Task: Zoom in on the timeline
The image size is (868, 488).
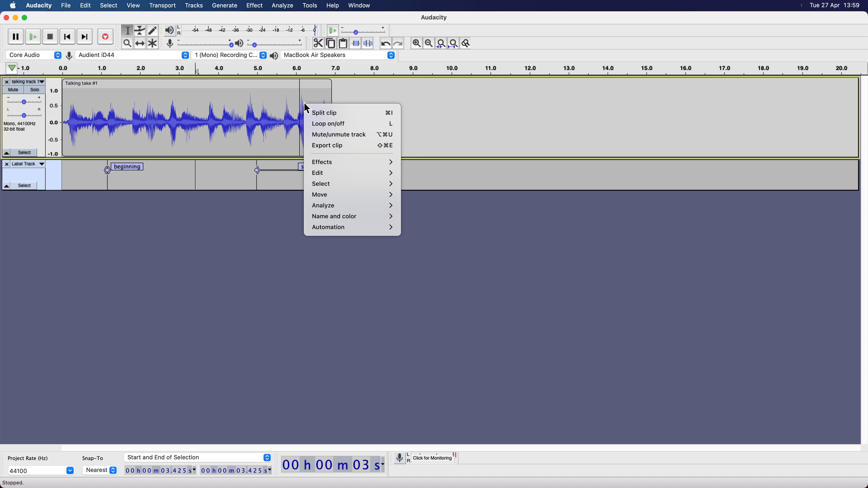Action: coord(417,43)
